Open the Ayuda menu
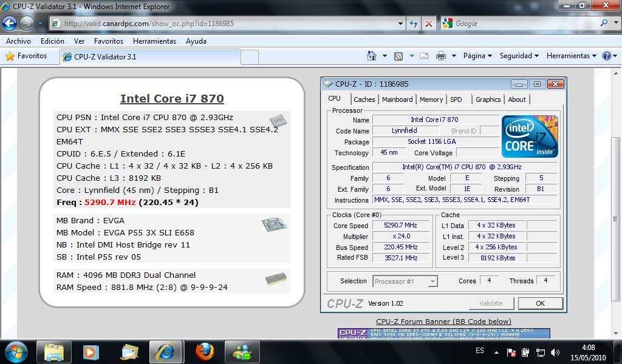622x364 pixels. (x=196, y=41)
